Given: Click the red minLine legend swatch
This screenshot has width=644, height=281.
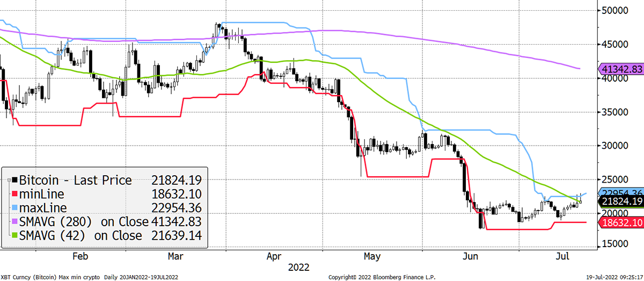Looking at the screenshot, I should pos(14,194).
